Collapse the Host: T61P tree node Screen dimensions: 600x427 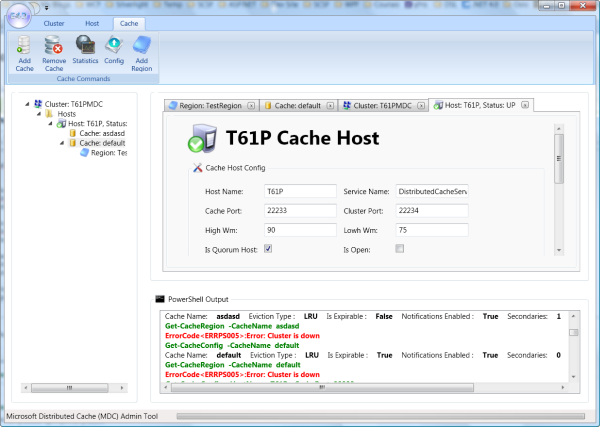(51, 124)
